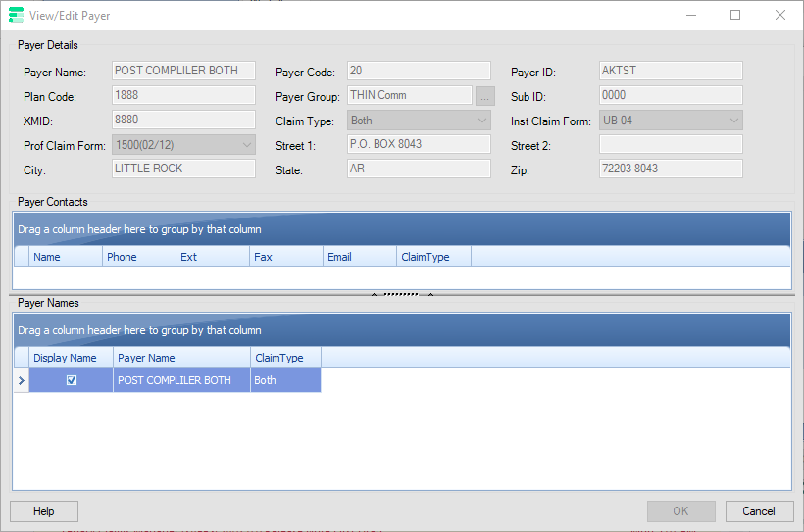Viewport: 804px width, 532px height.
Task: Click the Phone column header
Action: click(139, 257)
